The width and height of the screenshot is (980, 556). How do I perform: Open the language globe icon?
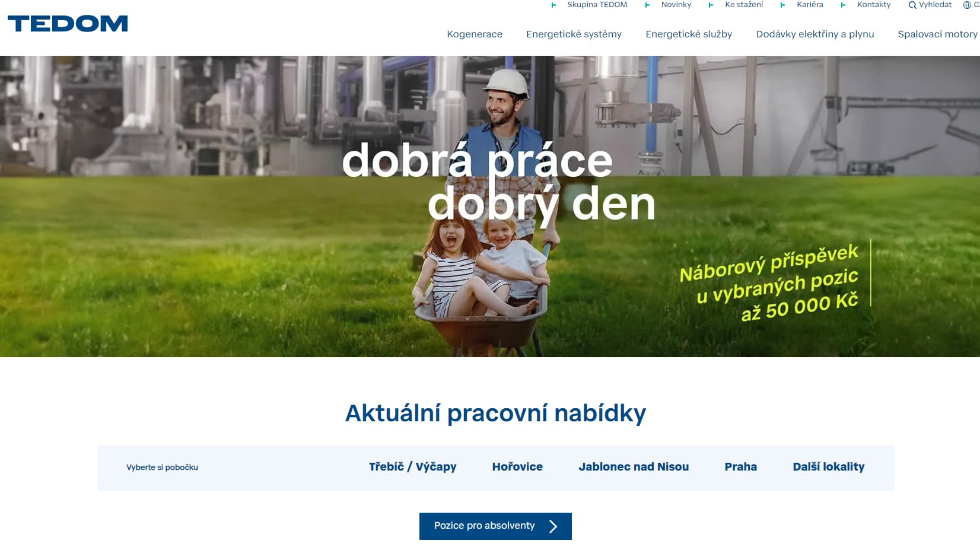pyautogui.click(x=967, y=5)
